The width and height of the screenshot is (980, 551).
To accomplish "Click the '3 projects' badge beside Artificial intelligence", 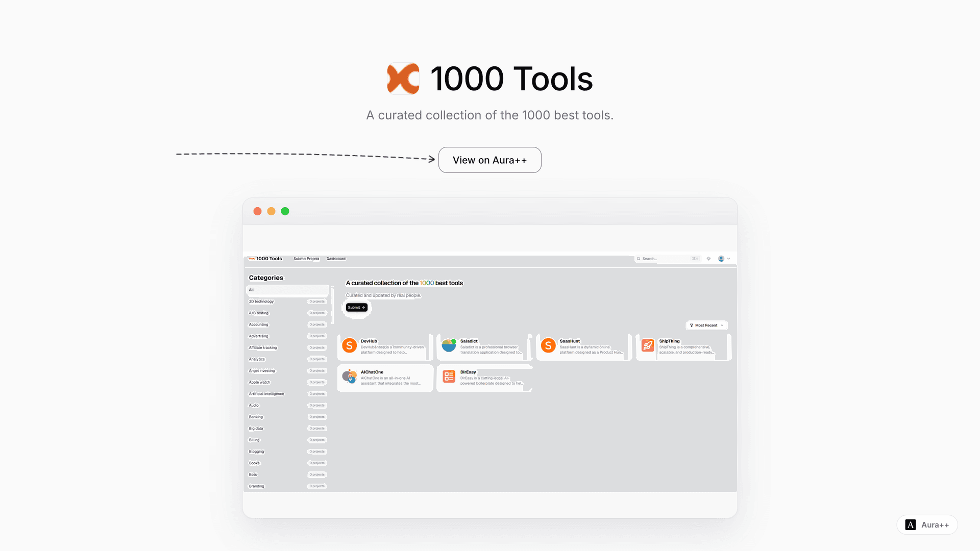I will click(317, 394).
